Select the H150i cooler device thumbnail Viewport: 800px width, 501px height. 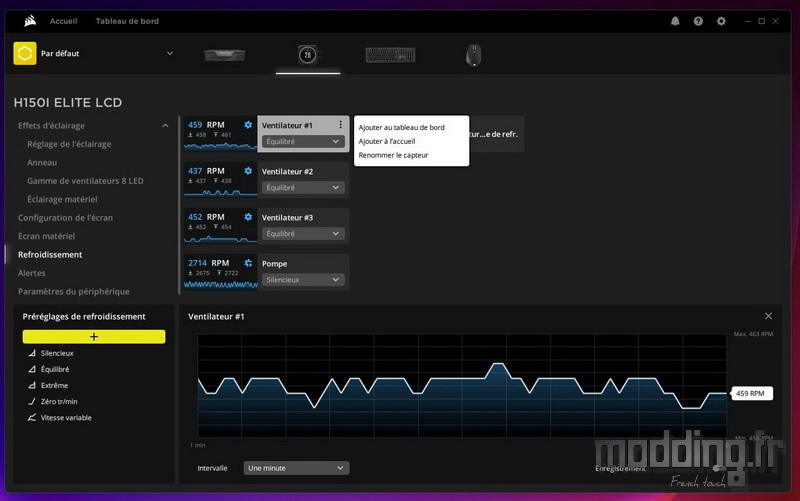pyautogui.click(x=308, y=55)
